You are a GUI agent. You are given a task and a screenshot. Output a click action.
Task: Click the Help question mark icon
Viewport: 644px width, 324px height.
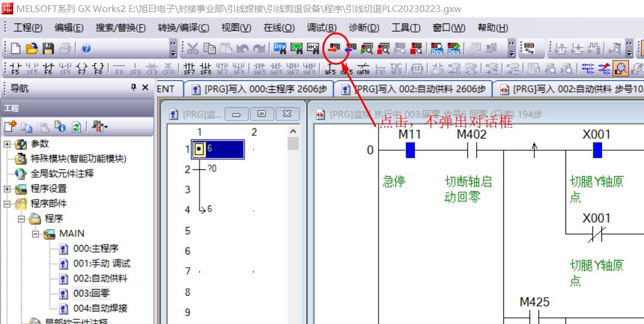86,49
